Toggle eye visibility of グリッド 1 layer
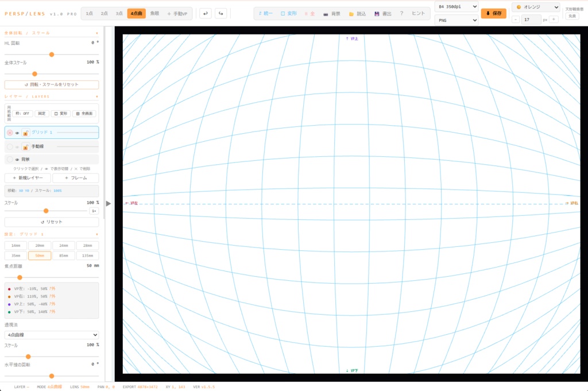Image resolution: width=588 pixels, height=391 pixels. pyautogui.click(x=17, y=133)
